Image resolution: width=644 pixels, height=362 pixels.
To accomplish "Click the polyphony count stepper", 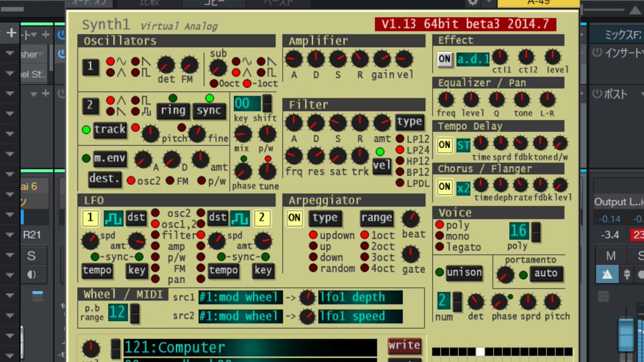I will 536,232.
